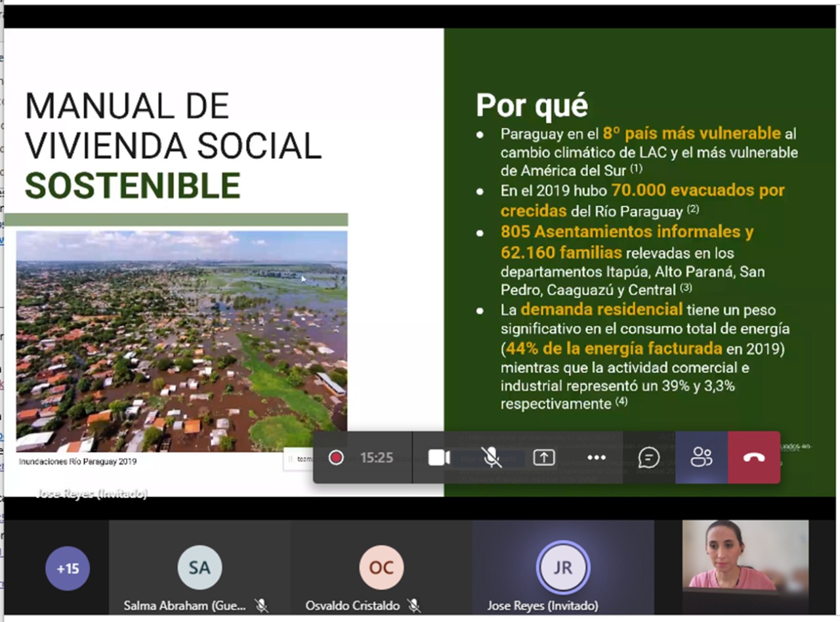The image size is (840, 622).
Task: Unmute the microphone in the call toolbar
Action: tap(492, 457)
